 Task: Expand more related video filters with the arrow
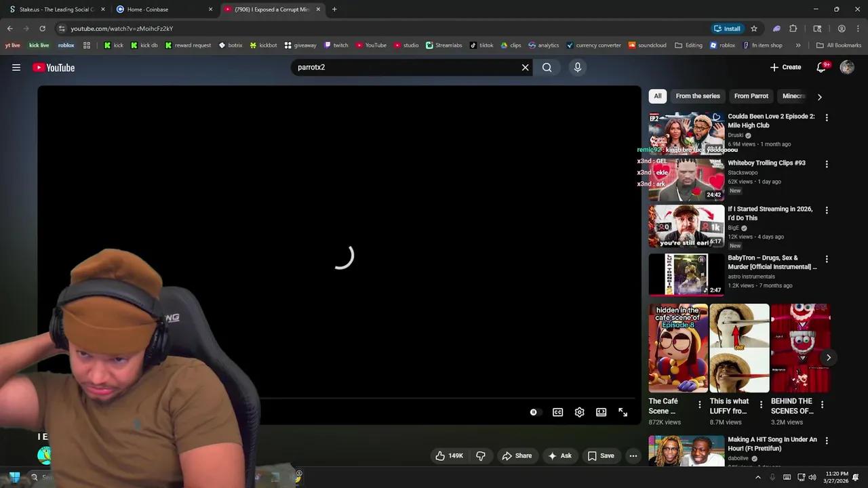coord(820,96)
